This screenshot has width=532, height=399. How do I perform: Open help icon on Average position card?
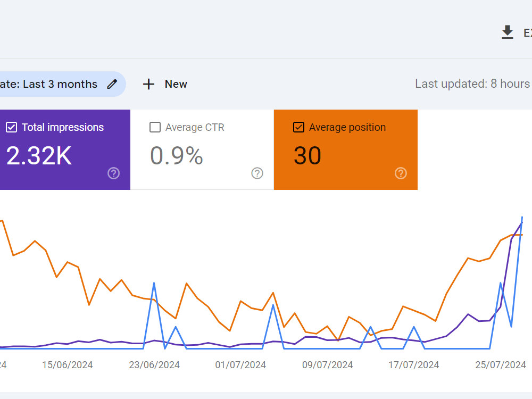(x=401, y=173)
